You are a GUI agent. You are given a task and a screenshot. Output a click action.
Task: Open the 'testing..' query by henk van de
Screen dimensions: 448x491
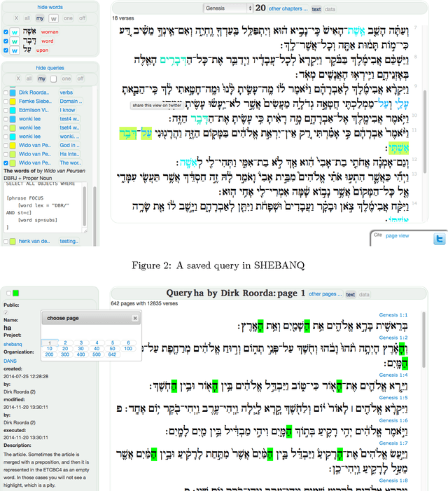(69, 241)
